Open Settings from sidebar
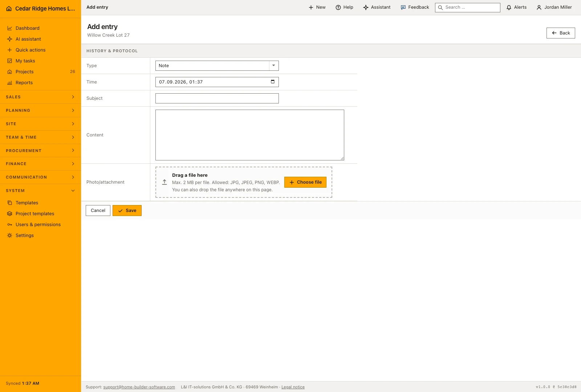The width and height of the screenshot is (581, 392). (40, 235)
